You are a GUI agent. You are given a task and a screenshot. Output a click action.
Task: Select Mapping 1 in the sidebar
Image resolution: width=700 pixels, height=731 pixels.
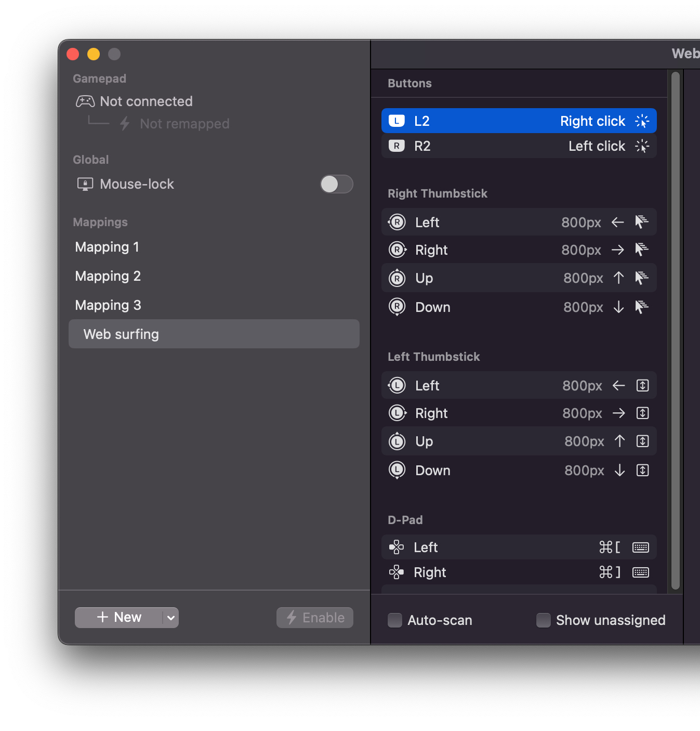(x=214, y=247)
